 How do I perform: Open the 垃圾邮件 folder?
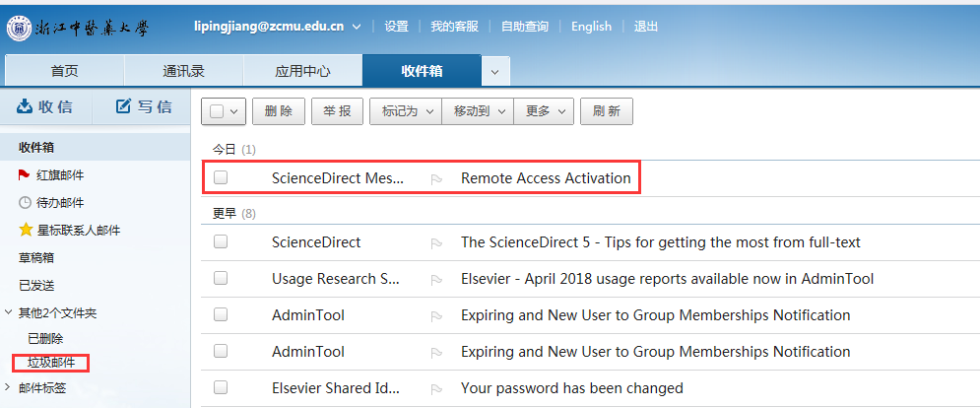point(51,363)
